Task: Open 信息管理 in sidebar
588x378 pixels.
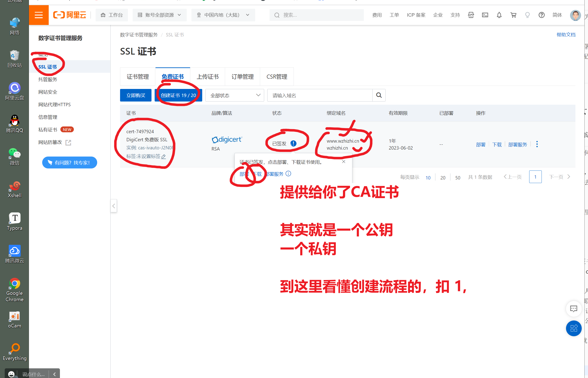Action: click(48, 117)
